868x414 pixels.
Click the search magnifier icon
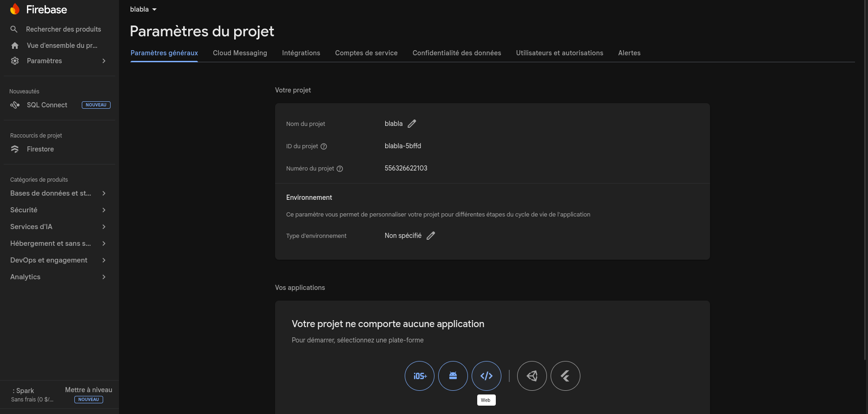(x=14, y=29)
